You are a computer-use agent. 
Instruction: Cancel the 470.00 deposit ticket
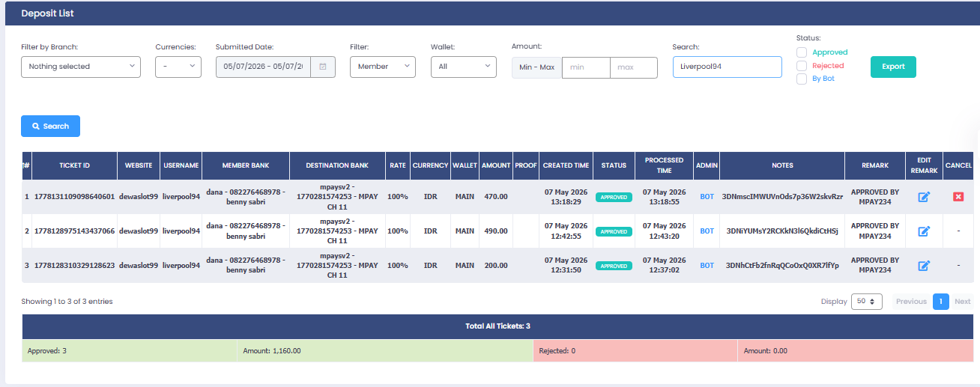coord(958,197)
